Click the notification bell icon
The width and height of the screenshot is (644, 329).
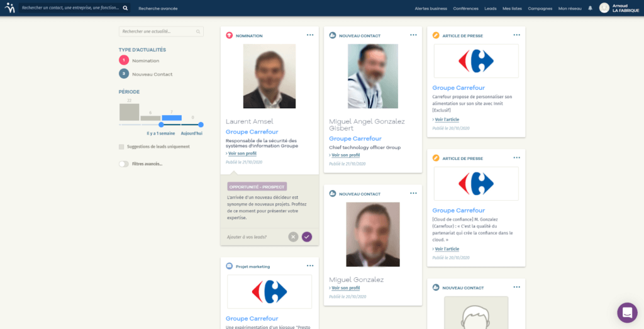(590, 8)
